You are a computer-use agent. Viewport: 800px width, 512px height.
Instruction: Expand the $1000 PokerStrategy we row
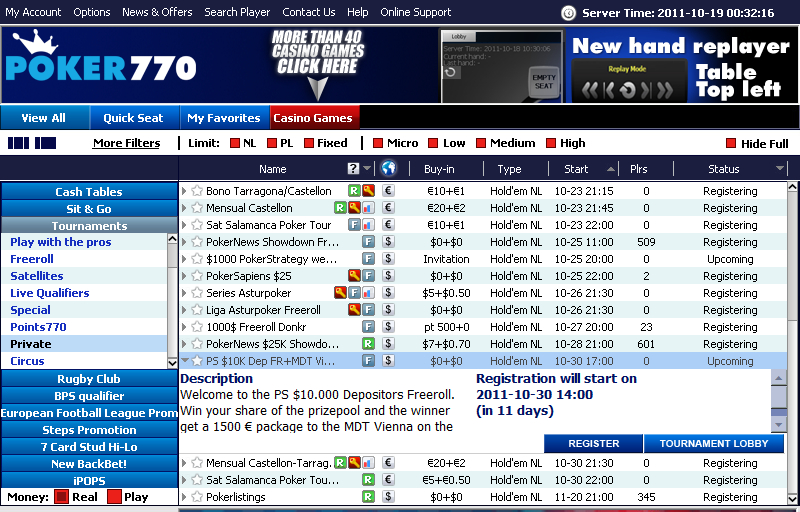point(184,259)
